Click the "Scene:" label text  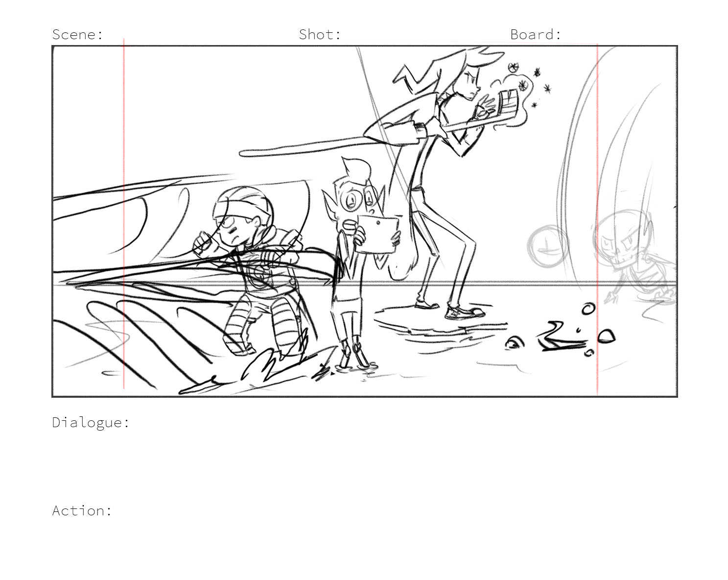[x=78, y=34]
